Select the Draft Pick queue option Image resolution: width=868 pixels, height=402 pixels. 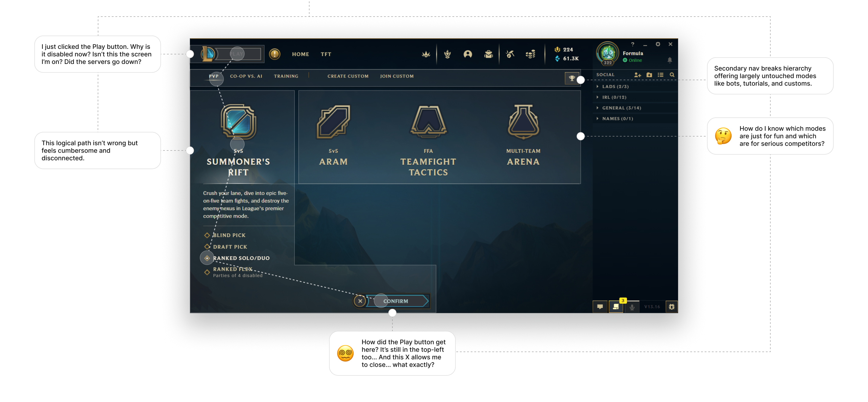pos(226,247)
